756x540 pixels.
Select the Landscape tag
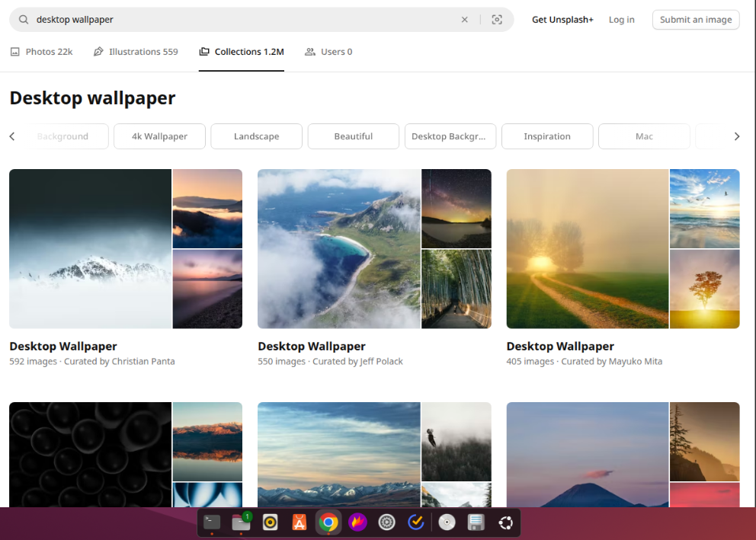pyautogui.click(x=257, y=136)
